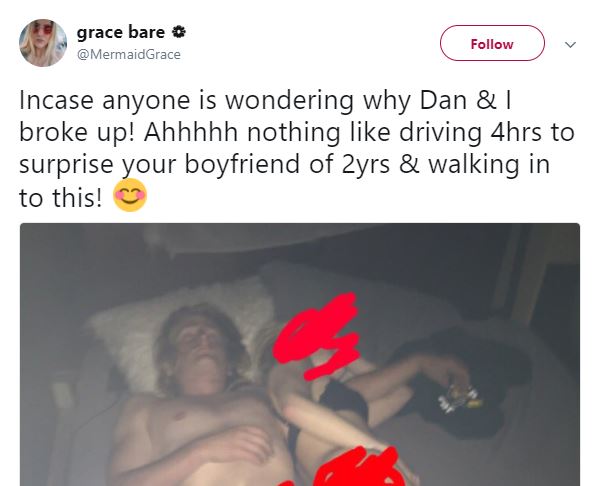Click the tweet text starting with Incase
Screen dimensions: 596x486
pos(296,149)
